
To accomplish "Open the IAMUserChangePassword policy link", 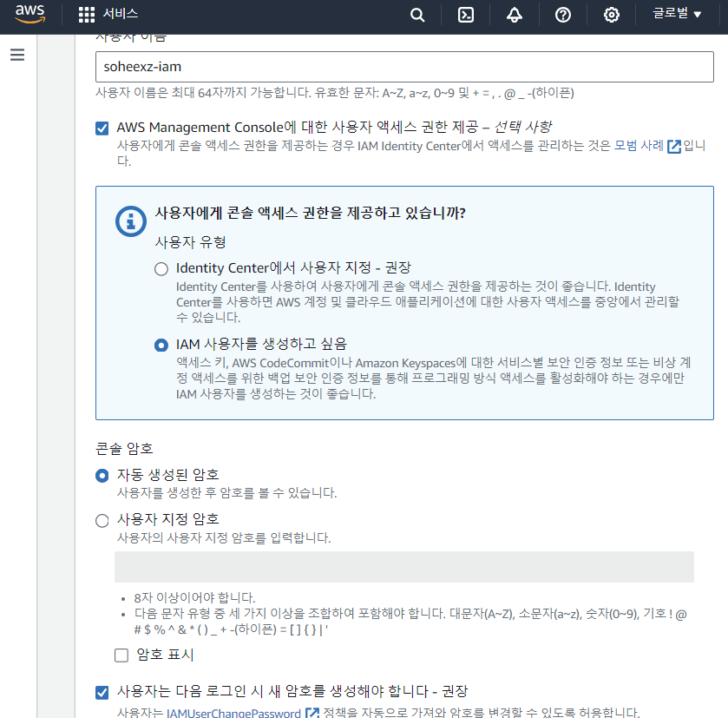I will pos(233,713).
